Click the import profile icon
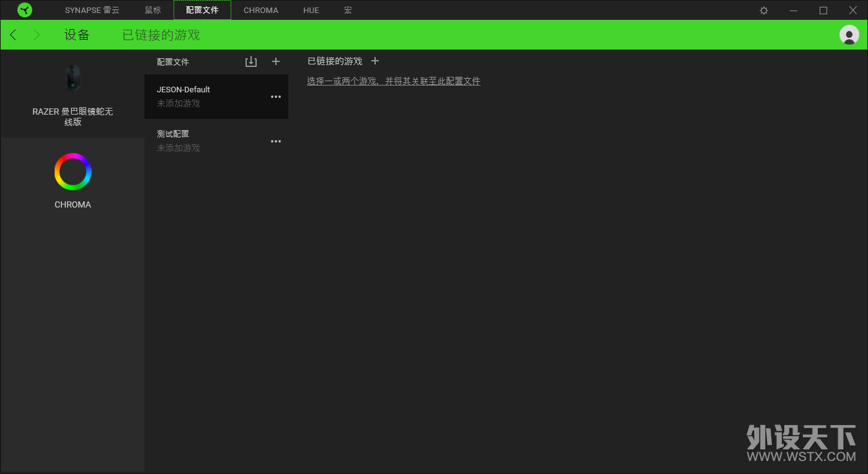Screen dimensions: 868x474 pos(250,61)
